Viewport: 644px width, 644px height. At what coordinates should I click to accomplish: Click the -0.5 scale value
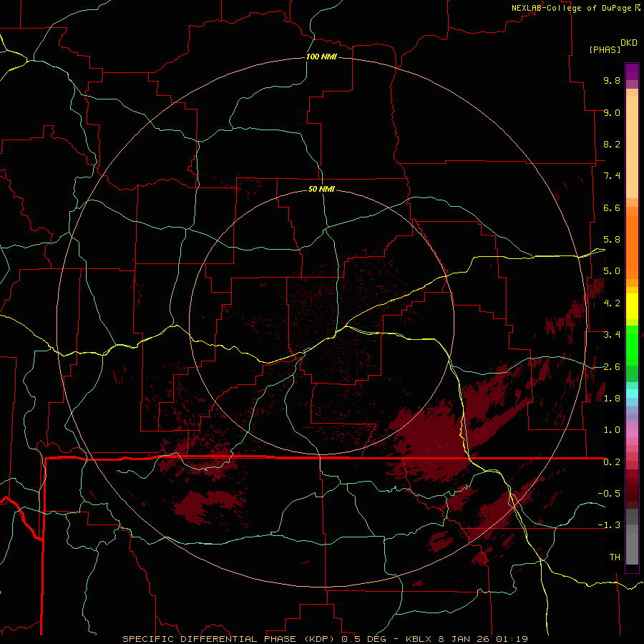click(x=609, y=493)
